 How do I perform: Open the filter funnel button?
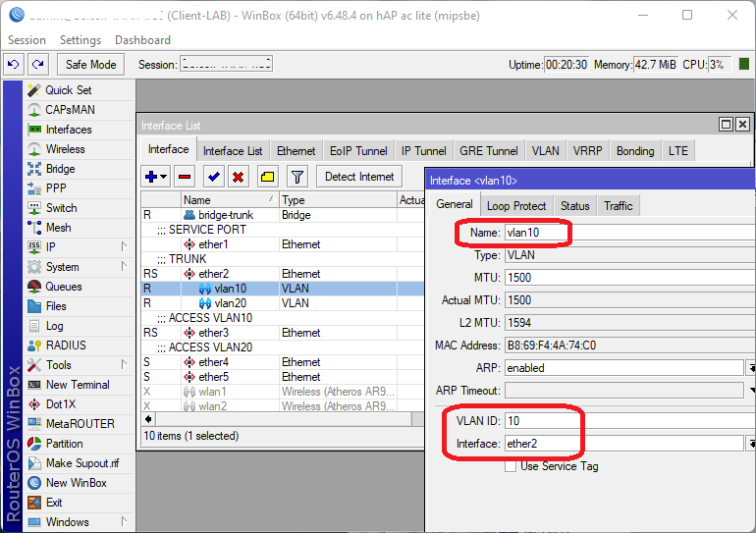coord(297,177)
